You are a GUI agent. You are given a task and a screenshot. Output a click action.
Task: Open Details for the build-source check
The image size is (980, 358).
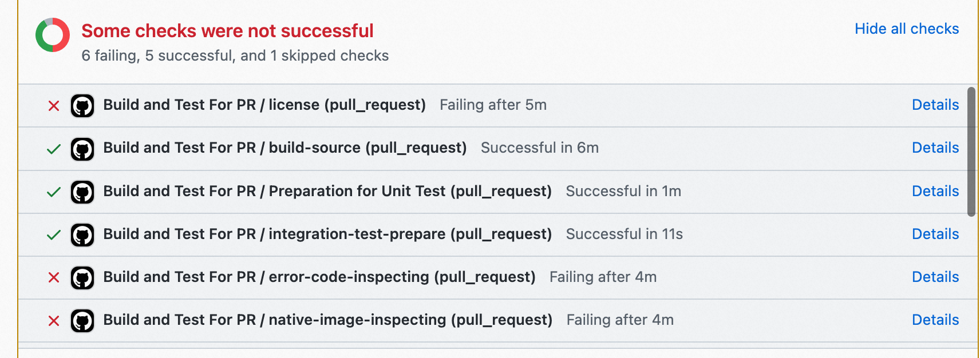[935, 148]
